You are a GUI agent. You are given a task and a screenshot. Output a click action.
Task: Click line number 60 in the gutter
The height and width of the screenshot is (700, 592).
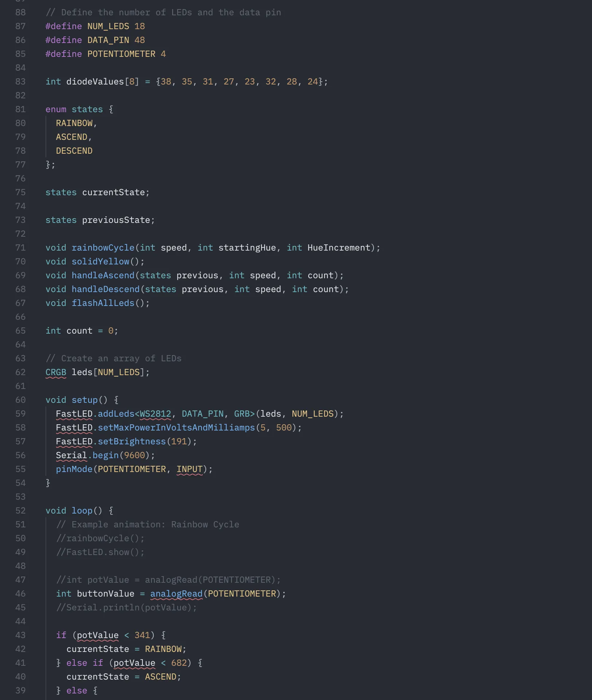point(20,400)
